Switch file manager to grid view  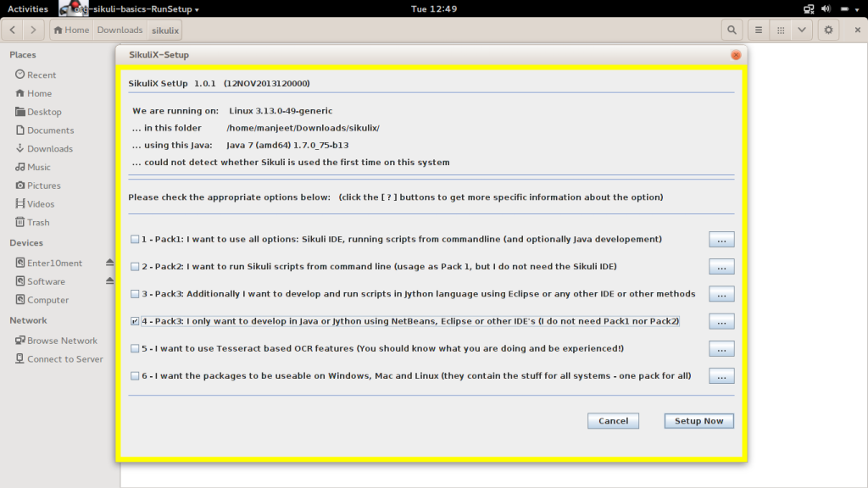coord(781,30)
